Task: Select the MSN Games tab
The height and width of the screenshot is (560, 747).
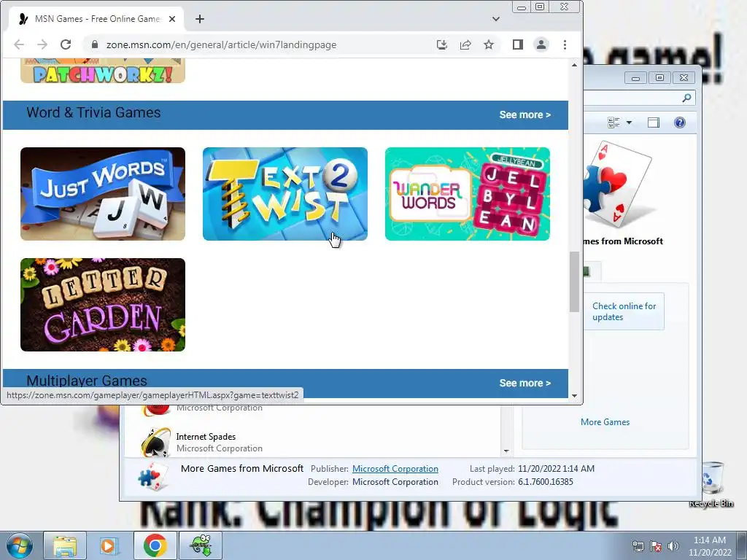Action: click(96, 19)
